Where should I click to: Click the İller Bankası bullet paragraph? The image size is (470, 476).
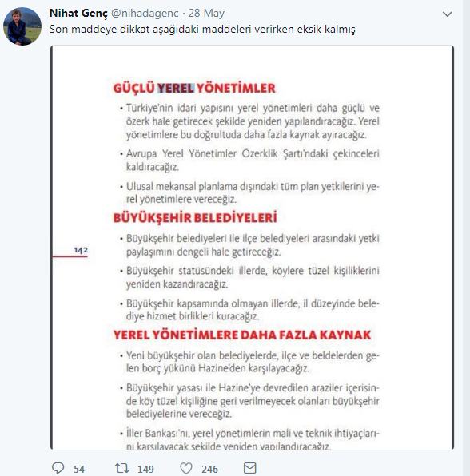point(252,439)
